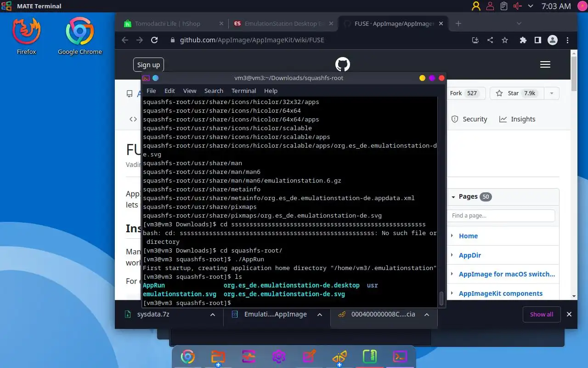The height and width of the screenshot is (368, 588).
Task: Close the Tomodachi Life tab
Action: pyautogui.click(x=221, y=23)
